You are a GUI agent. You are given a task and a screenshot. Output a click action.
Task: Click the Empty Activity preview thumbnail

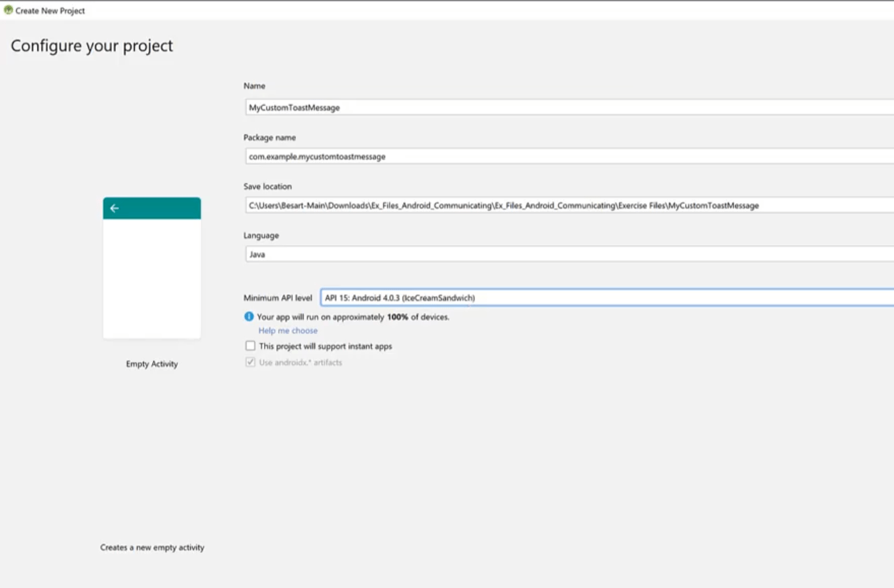pos(151,268)
